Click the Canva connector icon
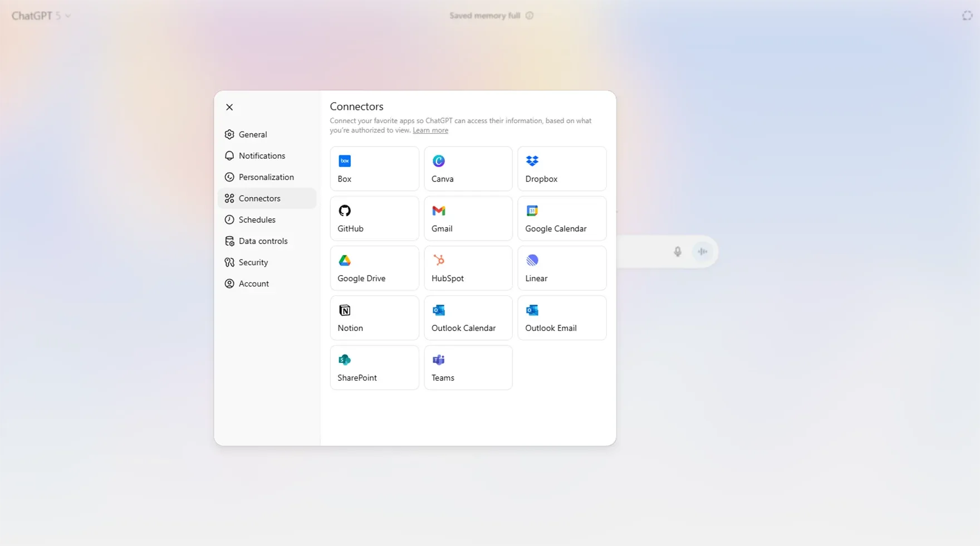The image size is (980, 546). [439, 161]
